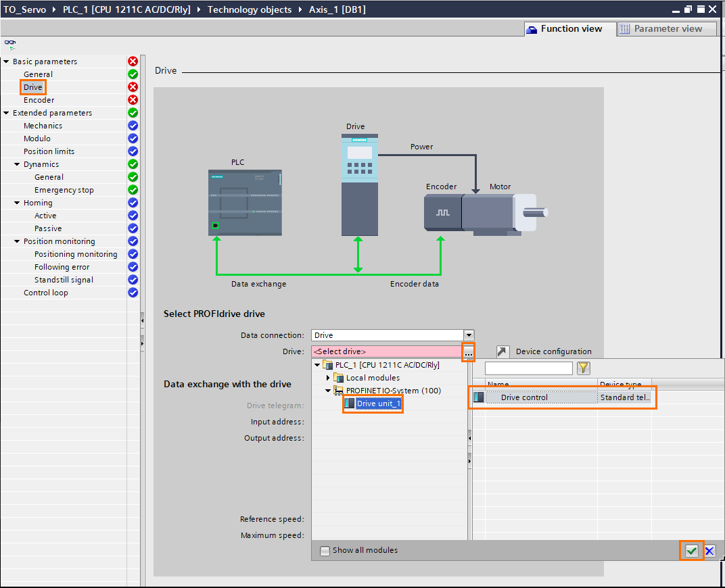Click the ... browse button beside Select drive
The width and height of the screenshot is (725, 588).
click(468, 352)
